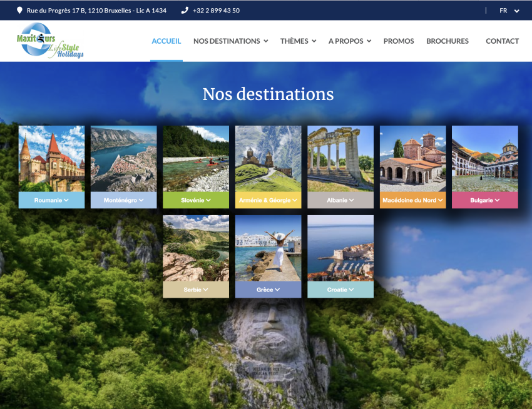Screen dimensions: 532x409
Task: Click the Macédoine du Nord orange label
Action: point(412,200)
